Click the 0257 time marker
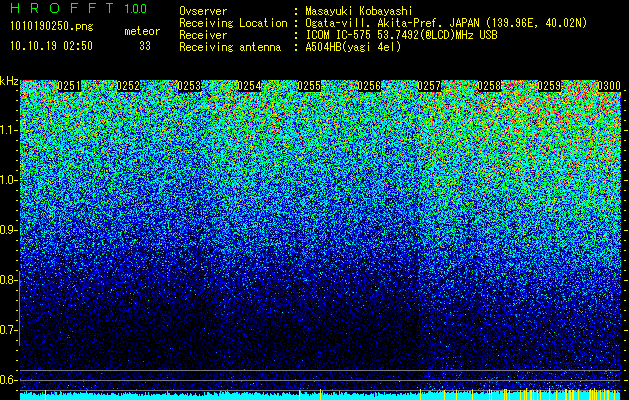 (429, 86)
